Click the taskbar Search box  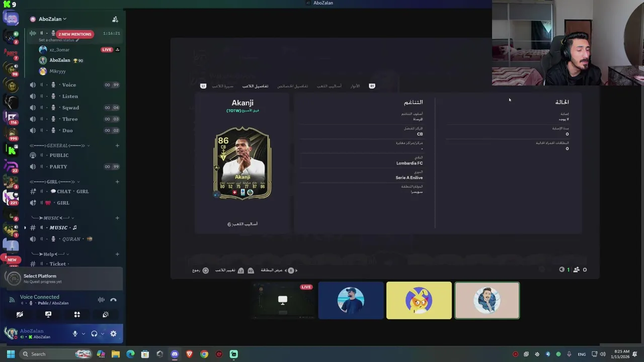pyautogui.click(x=56, y=354)
